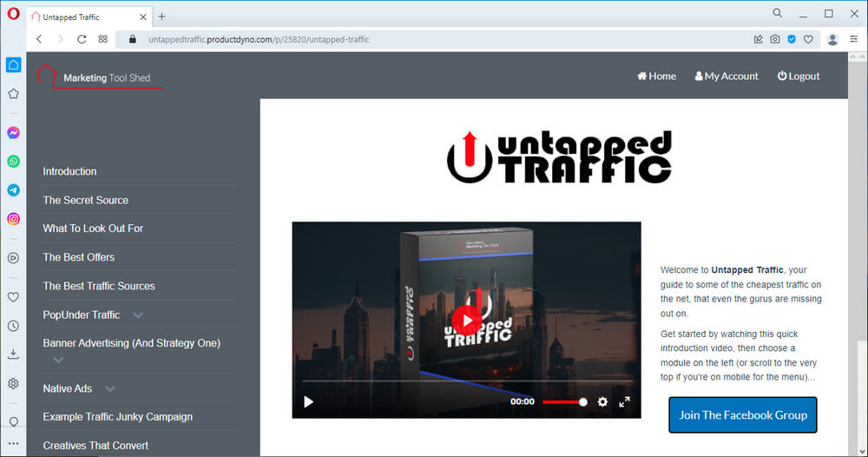Screen dimensions: 868x457
Task: Open Messenger from the sidebar
Action: 13,133
